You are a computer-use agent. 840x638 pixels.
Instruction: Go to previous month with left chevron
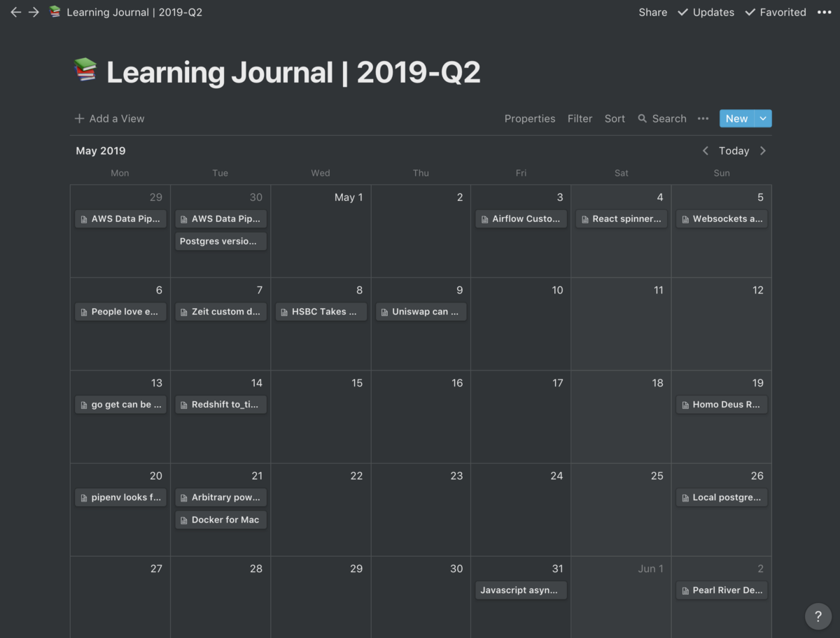(x=706, y=151)
